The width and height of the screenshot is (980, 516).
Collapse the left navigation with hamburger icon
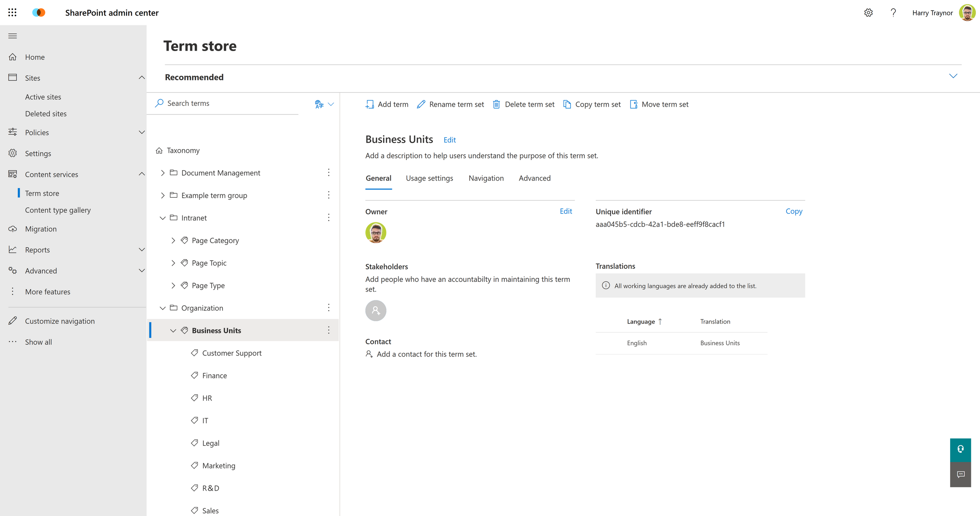[12, 36]
